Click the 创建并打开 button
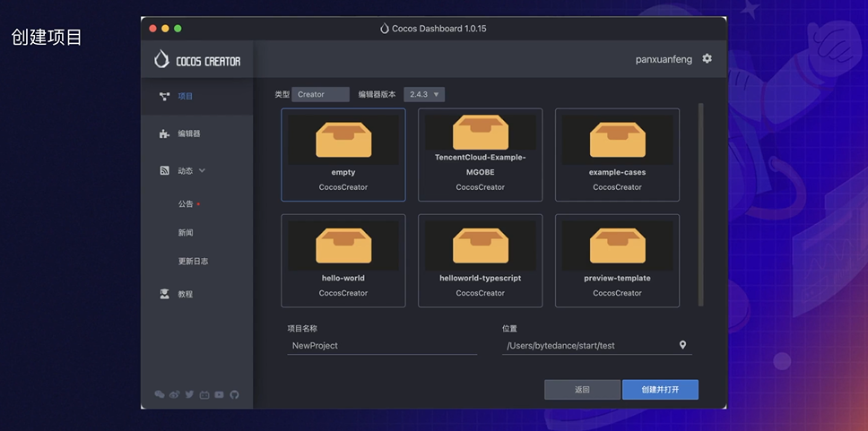This screenshot has width=868, height=431. pyautogui.click(x=660, y=390)
